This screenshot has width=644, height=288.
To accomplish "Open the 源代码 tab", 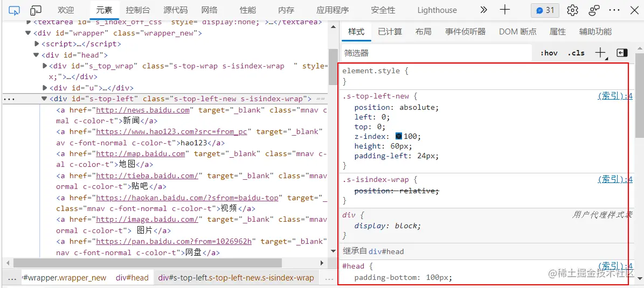I will (x=175, y=10).
